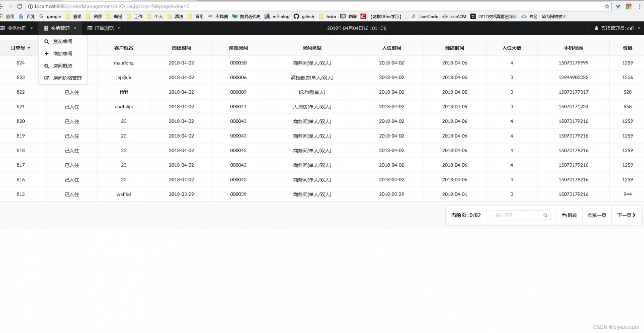The height and width of the screenshot is (333, 644).
Task: Open the 登录 bookmark folder
Action: click(73, 16)
